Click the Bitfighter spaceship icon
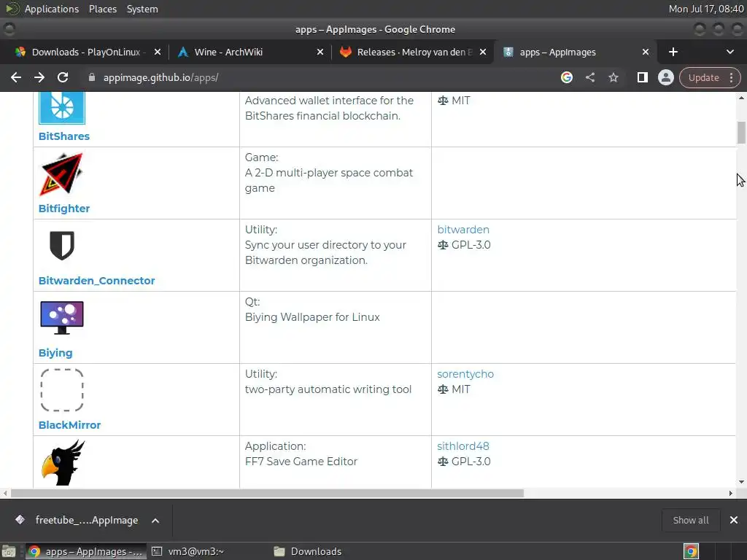This screenshot has width=747, height=560. 61,174
